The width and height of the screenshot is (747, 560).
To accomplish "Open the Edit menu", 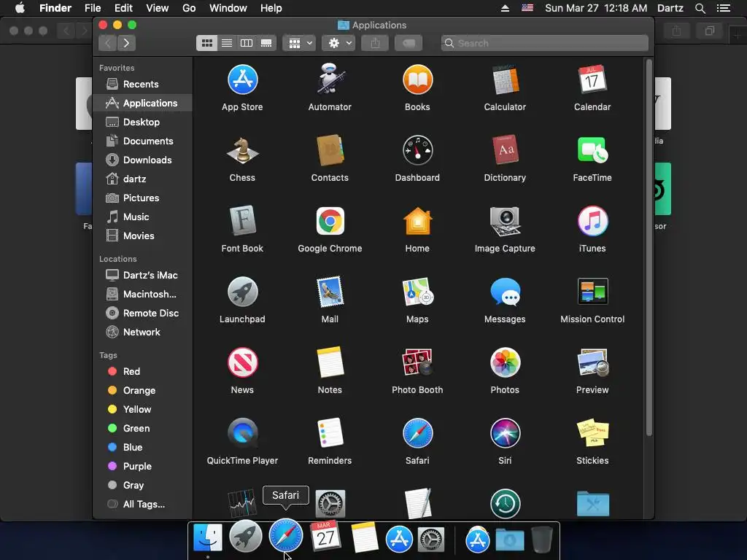I will point(123,8).
